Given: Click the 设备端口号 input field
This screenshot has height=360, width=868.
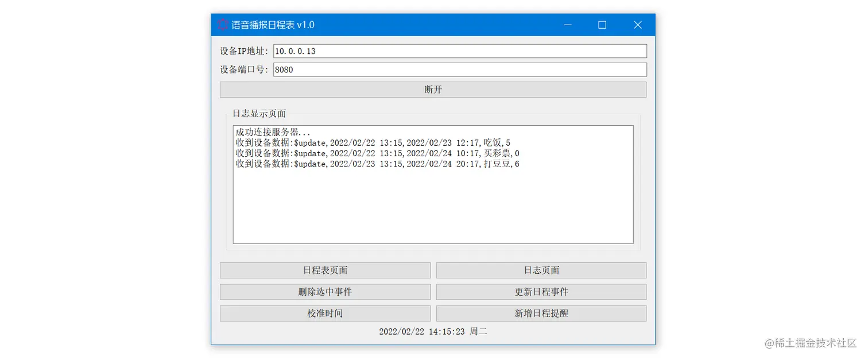Looking at the screenshot, I should pyautogui.click(x=460, y=69).
